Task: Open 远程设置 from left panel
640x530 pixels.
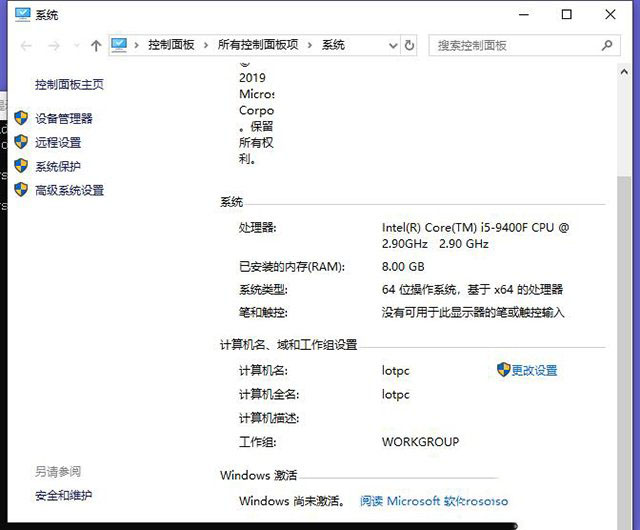Action: tap(58, 142)
